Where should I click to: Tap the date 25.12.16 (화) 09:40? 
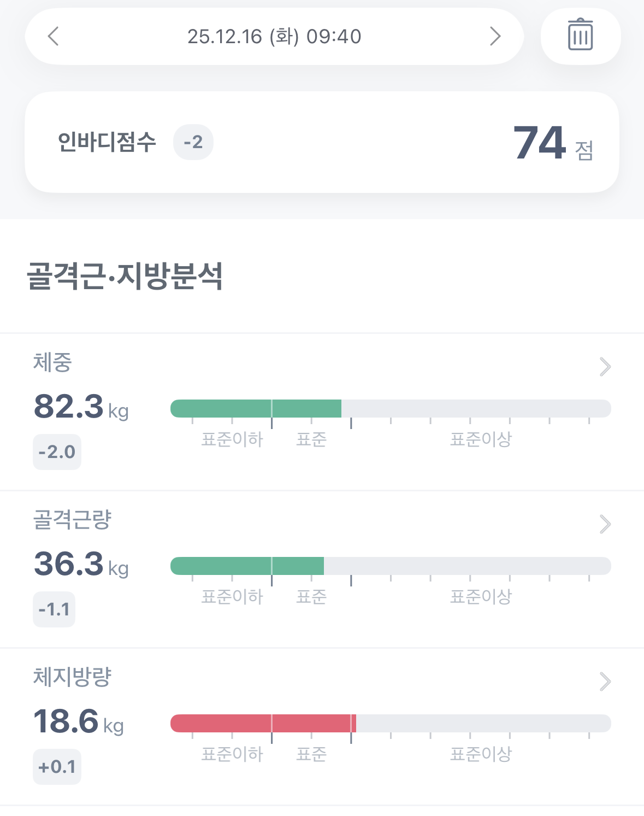tap(274, 37)
